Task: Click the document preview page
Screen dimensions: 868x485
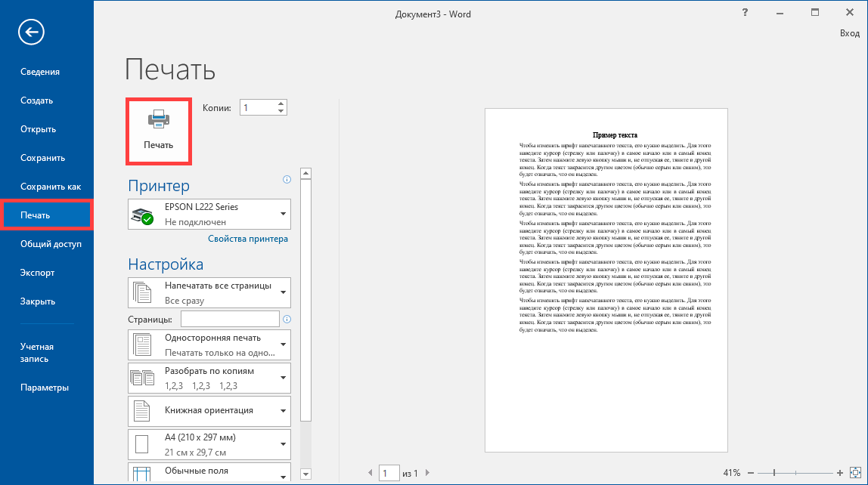Action: click(x=606, y=280)
